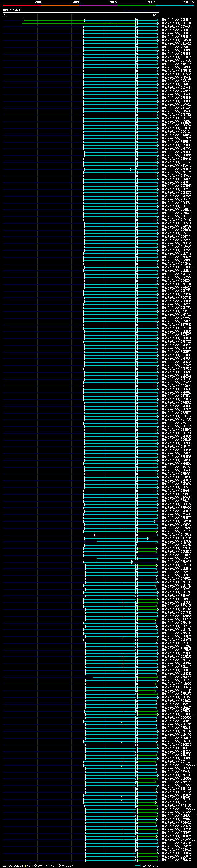Select UniRef100_P41745 label
The width and height of the screenshot is (197, 868).
point(176,609)
